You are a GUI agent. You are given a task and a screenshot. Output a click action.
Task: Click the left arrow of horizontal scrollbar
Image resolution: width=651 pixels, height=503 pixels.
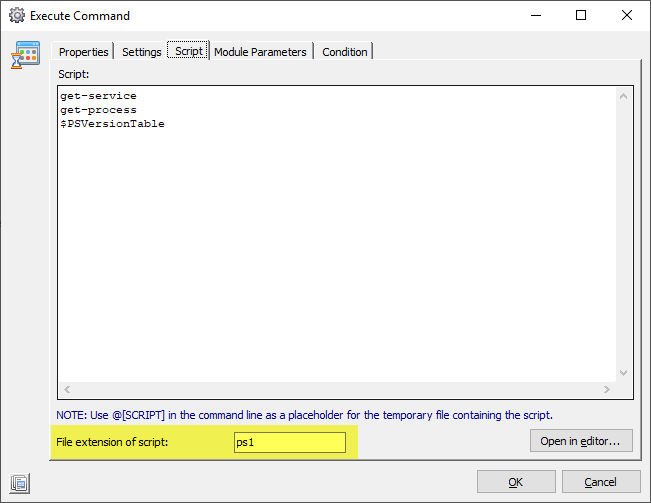coord(67,389)
